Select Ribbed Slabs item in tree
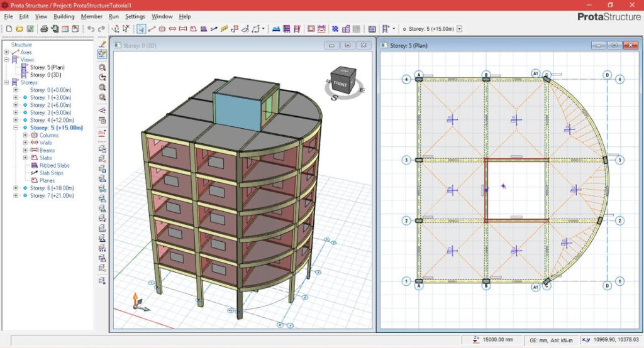644x348 pixels. pyautogui.click(x=55, y=165)
